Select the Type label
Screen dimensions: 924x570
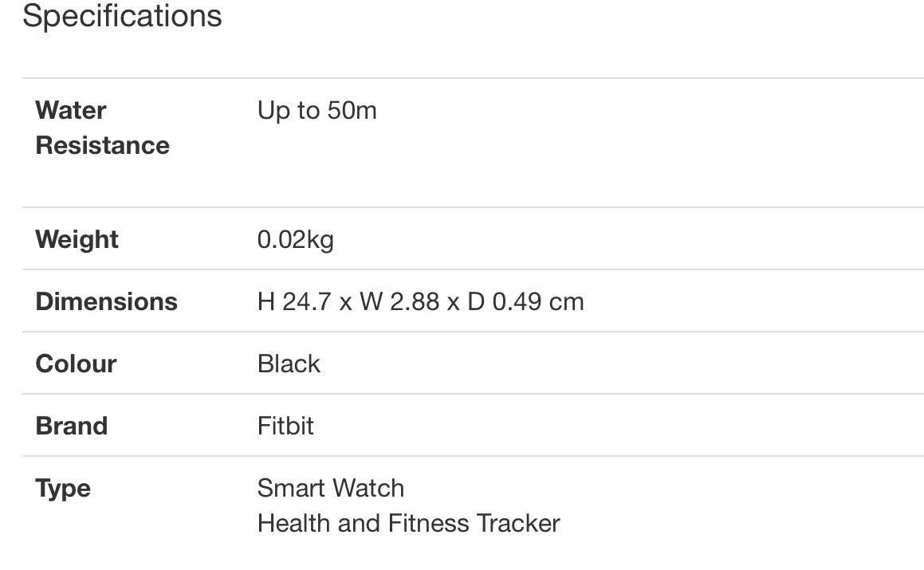[x=63, y=489]
